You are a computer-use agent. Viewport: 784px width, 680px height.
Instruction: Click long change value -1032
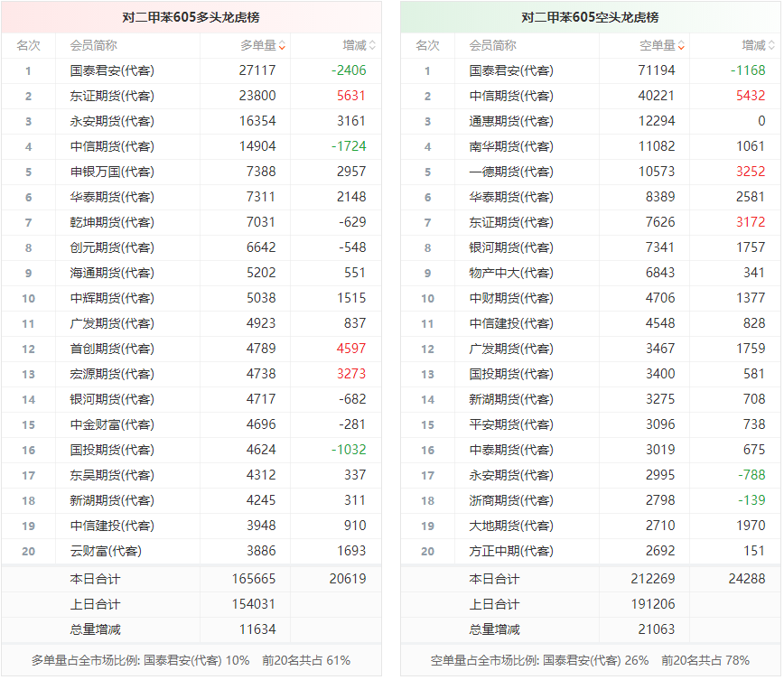pyautogui.click(x=349, y=450)
